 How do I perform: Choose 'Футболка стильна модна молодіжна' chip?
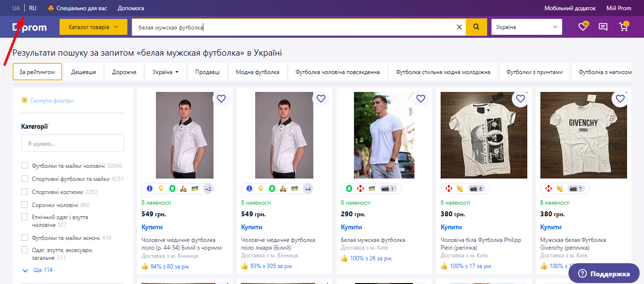pos(443,72)
